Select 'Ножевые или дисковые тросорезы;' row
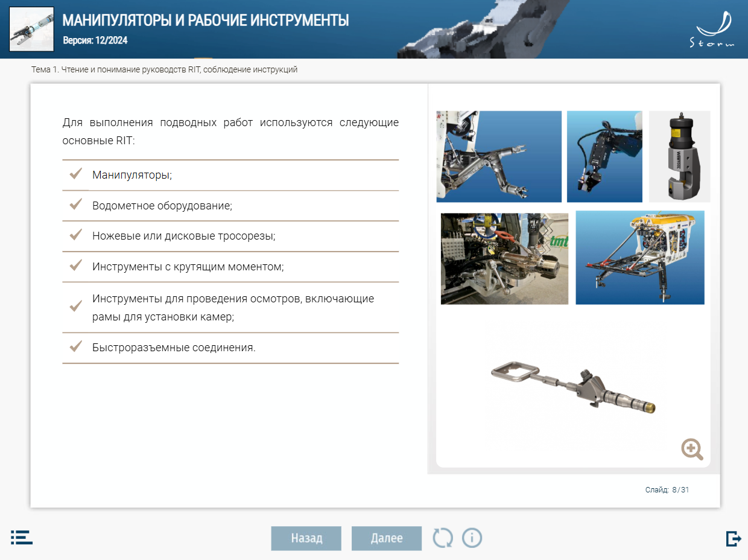 (230, 236)
